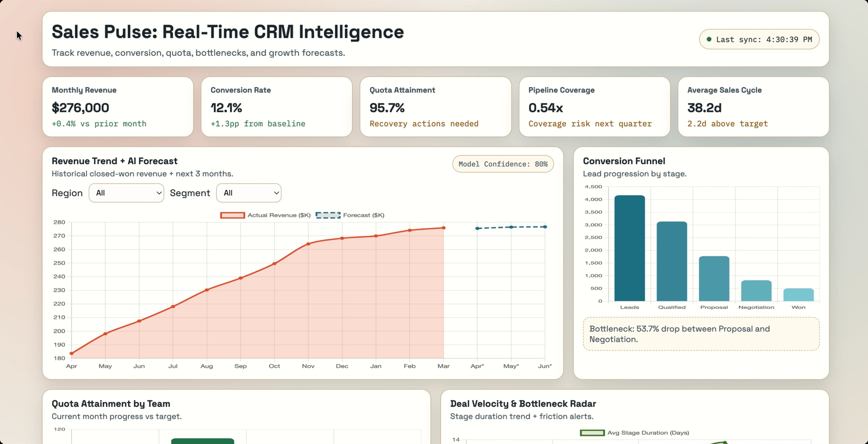Click the Proposal funnel bar
Image resolution: width=868 pixels, height=444 pixels.
click(714, 278)
